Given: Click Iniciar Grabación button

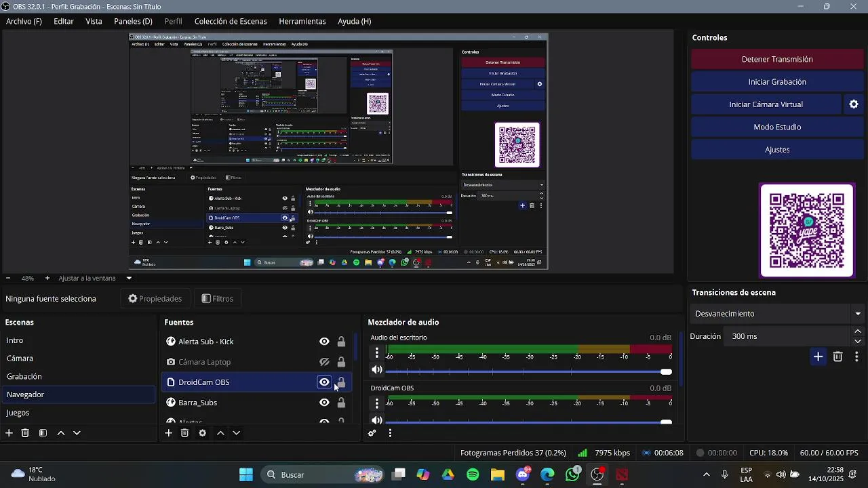Looking at the screenshot, I should (x=777, y=81).
